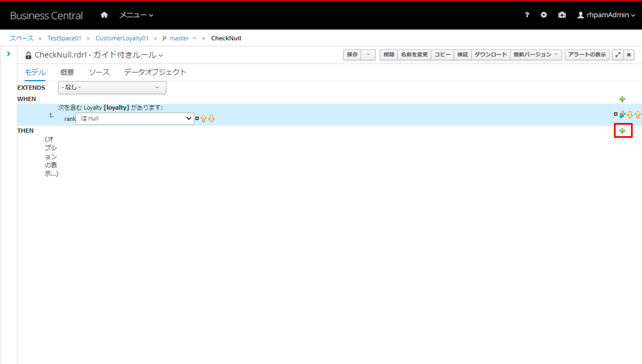Click the 削除 delete button

pyautogui.click(x=389, y=54)
